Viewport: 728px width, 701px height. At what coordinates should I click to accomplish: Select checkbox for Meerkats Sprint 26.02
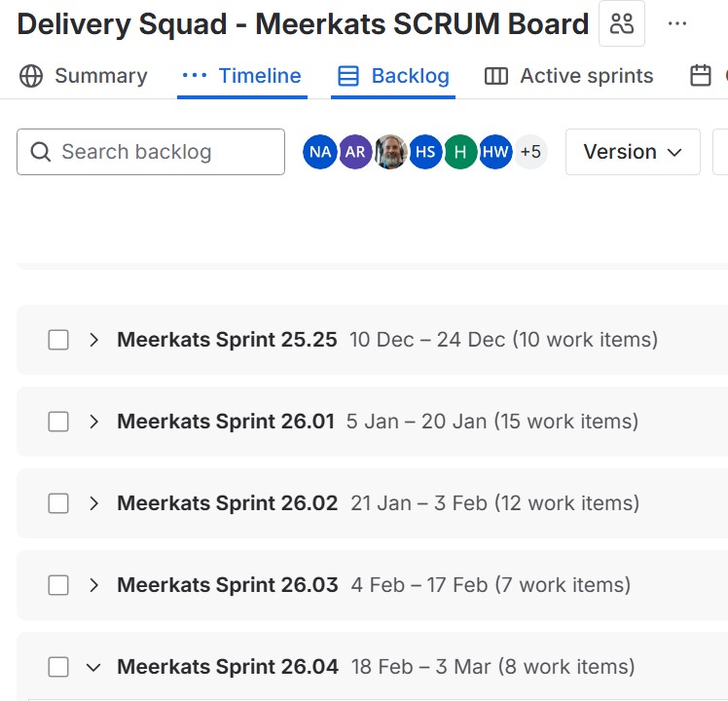58,503
